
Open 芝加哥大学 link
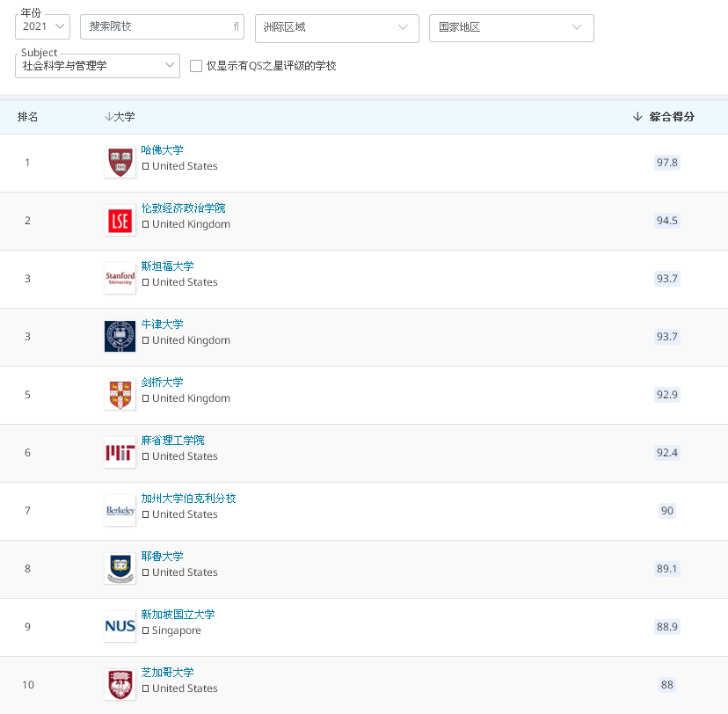point(167,672)
